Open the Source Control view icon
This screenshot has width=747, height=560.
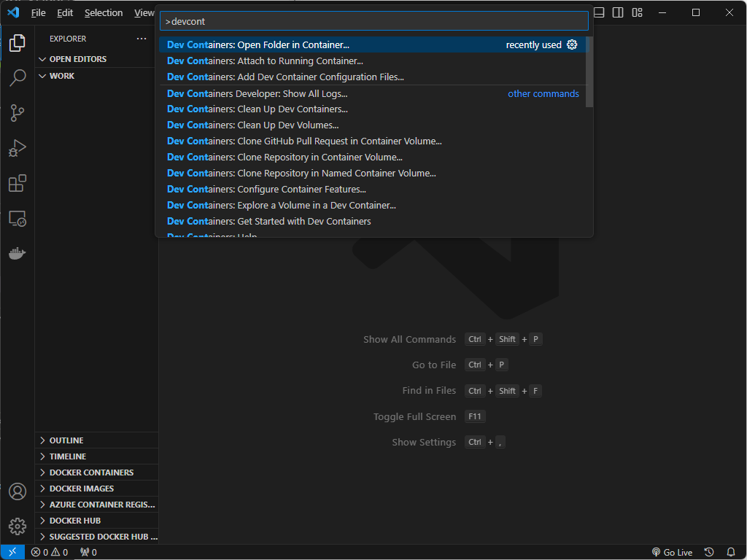pyautogui.click(x=18, y=113)
